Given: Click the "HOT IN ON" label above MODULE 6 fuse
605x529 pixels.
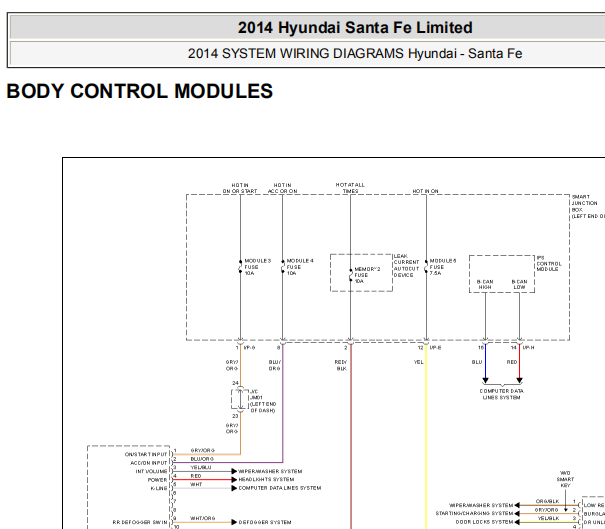Looking at the screenshot, I should click(x=426, y=191).
